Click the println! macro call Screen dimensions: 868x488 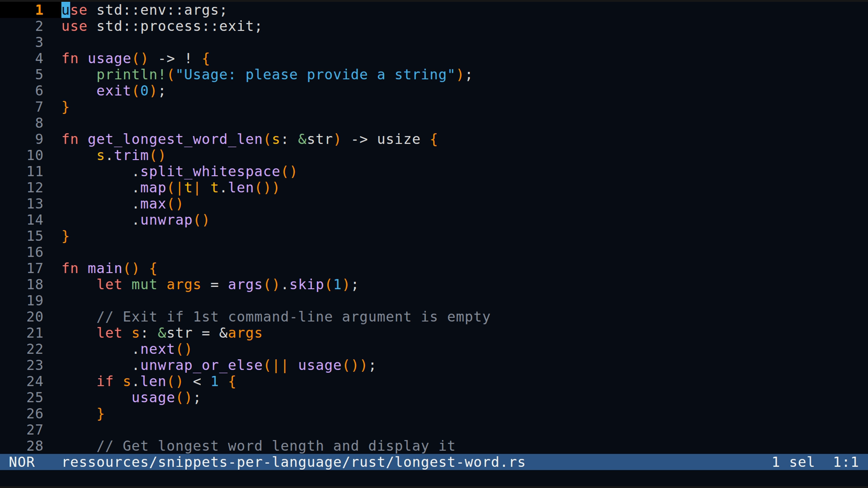(131, 75)
